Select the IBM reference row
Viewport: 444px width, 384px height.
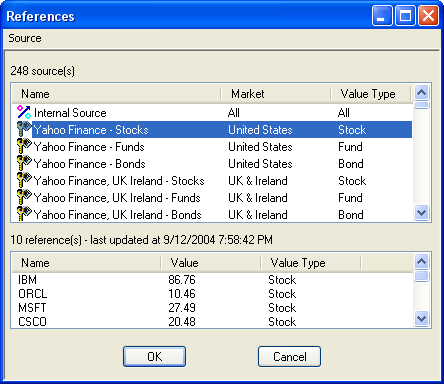click(x=212, y=280)
